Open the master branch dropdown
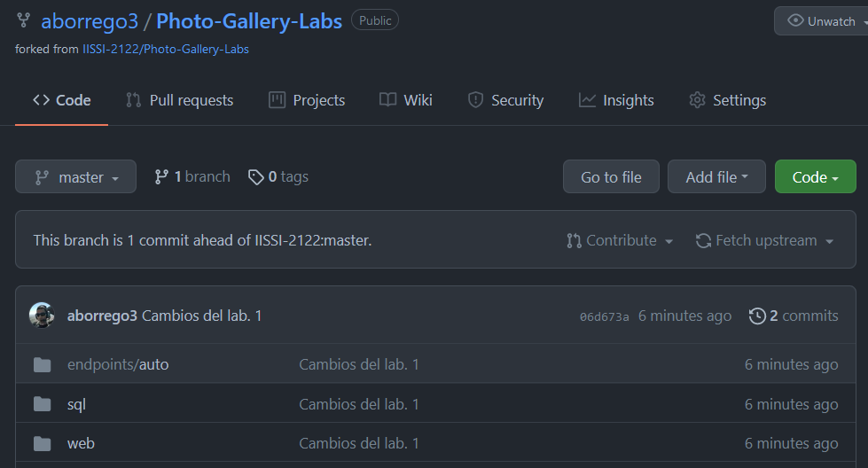 coord(76,176)
